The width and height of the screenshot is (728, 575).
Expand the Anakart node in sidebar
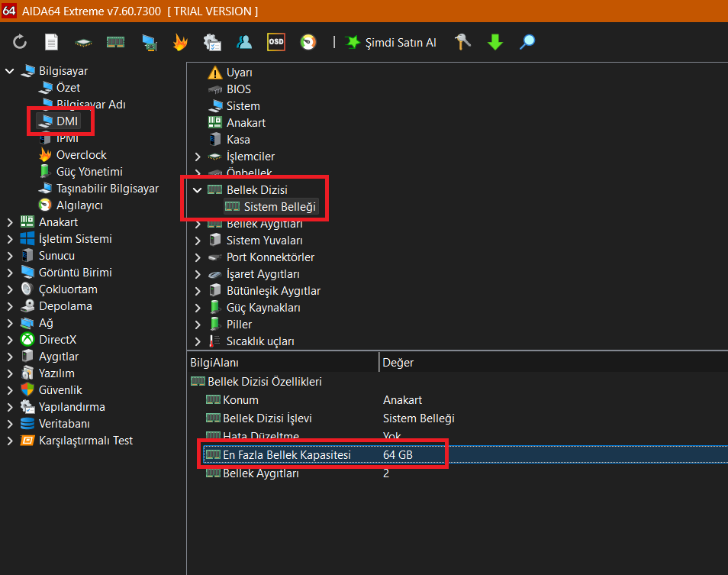[x=10, y=222]
